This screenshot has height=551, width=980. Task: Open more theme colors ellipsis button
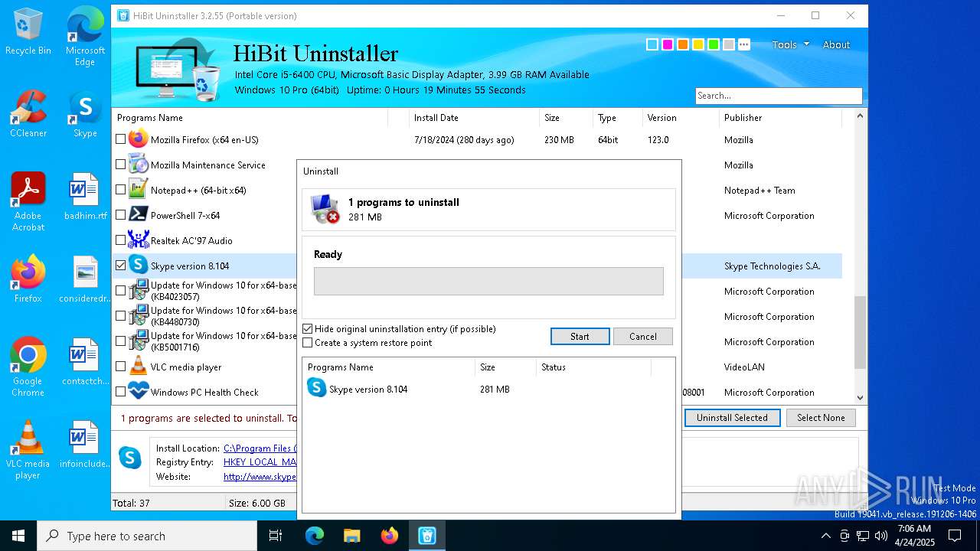(744, 44)
